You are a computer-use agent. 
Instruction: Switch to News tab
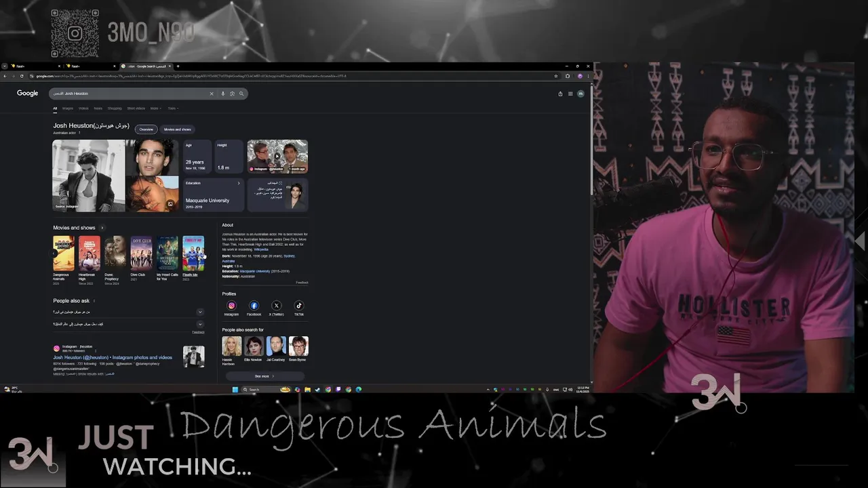98,108
